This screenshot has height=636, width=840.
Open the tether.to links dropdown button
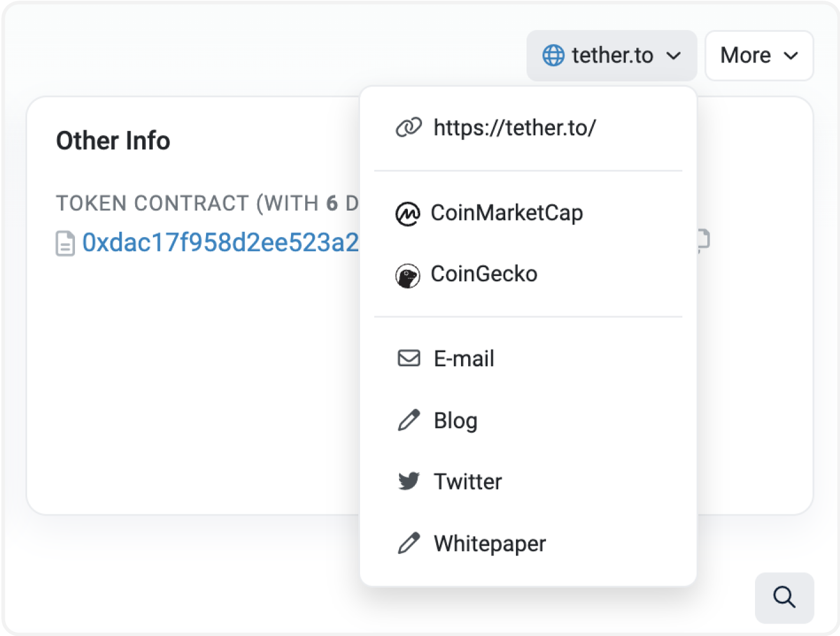[x=612, y=55]
